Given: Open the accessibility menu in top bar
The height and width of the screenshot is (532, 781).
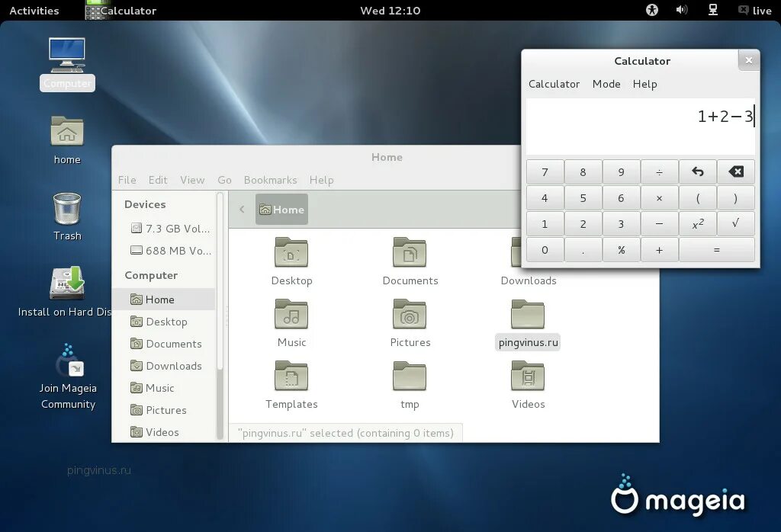Looking at the screenshot, I should pos(652,10).
